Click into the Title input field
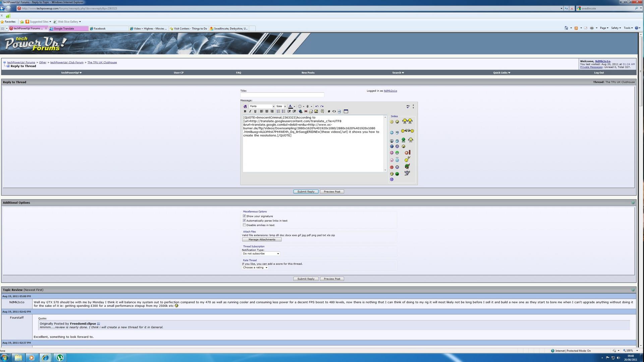The height and width of the screenshot is (362, 644). click(x=282, y=95)
